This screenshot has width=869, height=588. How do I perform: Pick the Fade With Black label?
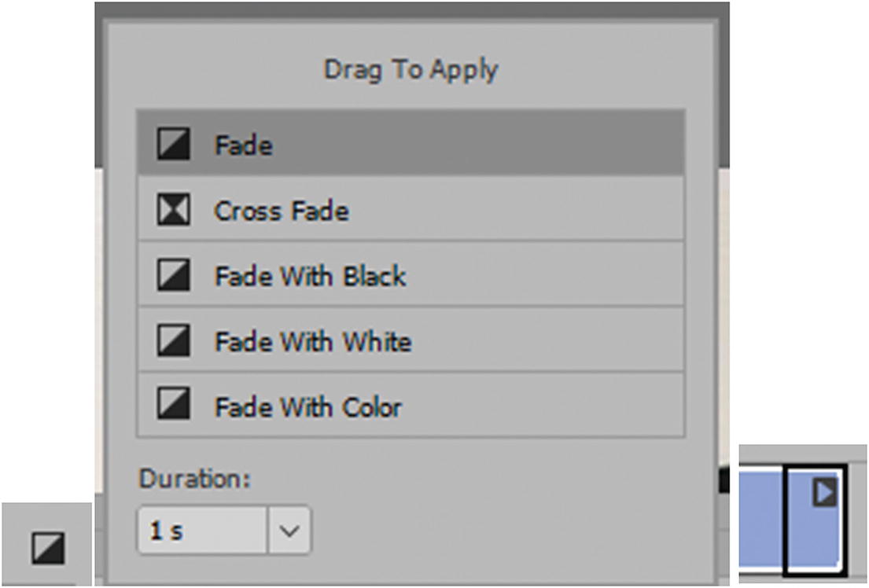pyautogui.click(x=310, y=276)
